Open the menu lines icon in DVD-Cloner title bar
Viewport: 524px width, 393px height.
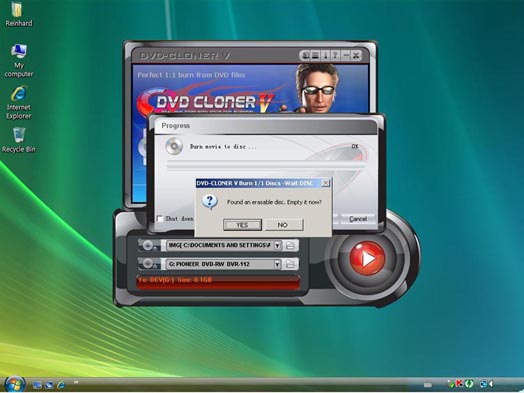click(x=315, y=55)
